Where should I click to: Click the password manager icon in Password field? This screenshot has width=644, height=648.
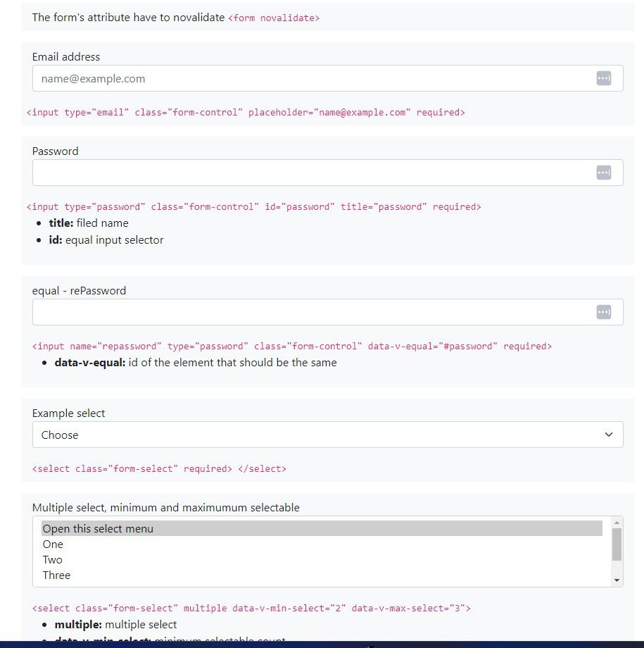click(x=603, y=173)
